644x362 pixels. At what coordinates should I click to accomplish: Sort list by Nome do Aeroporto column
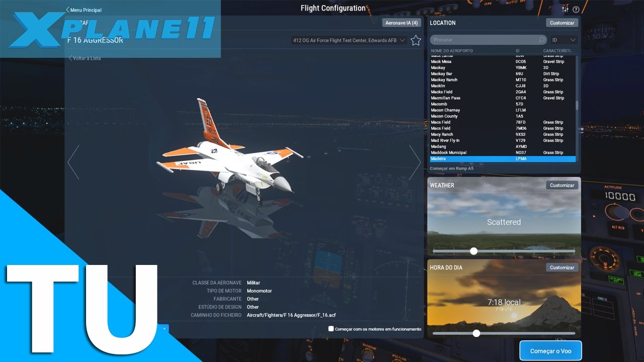pos(452,51)
